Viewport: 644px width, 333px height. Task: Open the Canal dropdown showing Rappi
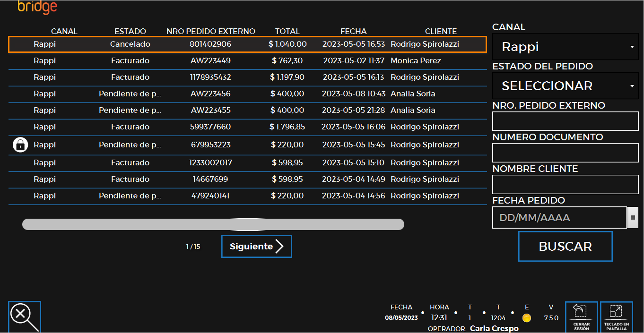point(566,47)
